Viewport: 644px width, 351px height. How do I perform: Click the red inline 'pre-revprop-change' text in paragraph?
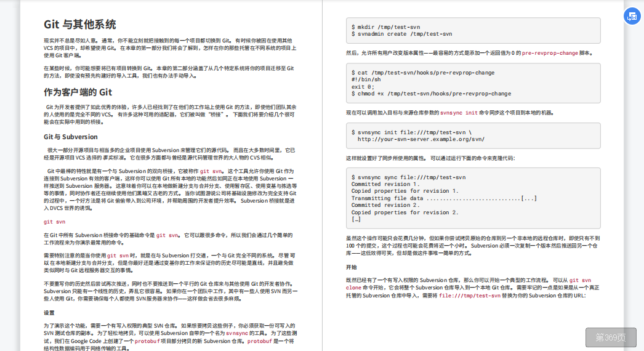550,53
